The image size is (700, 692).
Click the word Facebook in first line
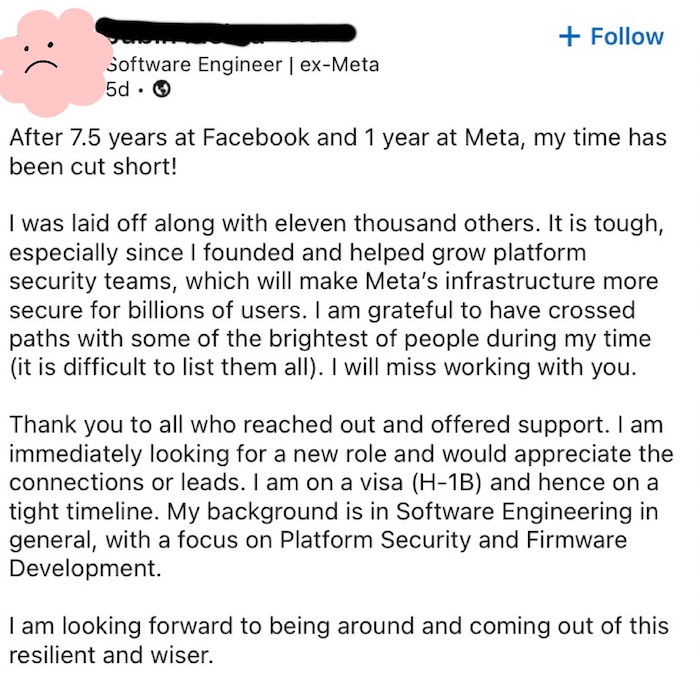coord(255,137)
